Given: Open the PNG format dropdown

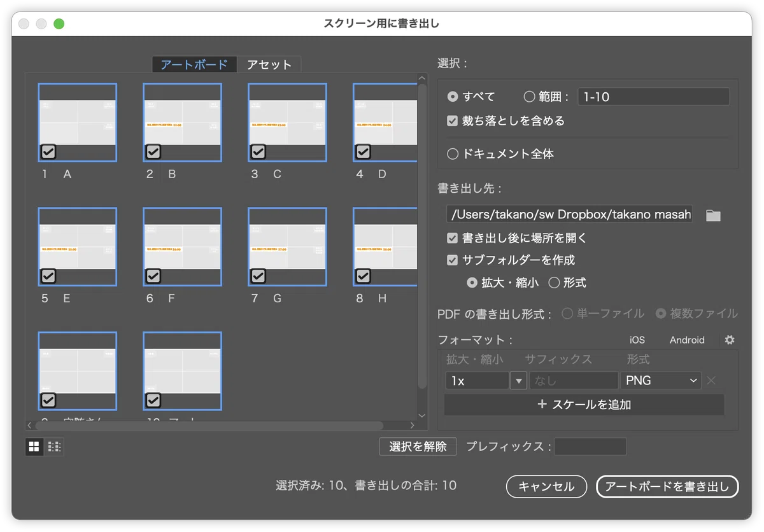Looking at the screenshot, I should click(x=661, y=381).
